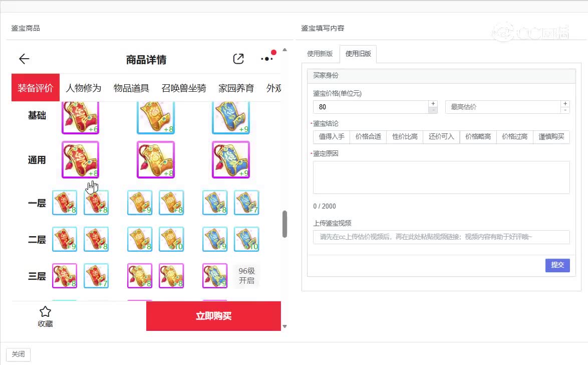Submit the form with 提交
The height and width of the screenshot is (365, 588).
(x=557, y=265)
